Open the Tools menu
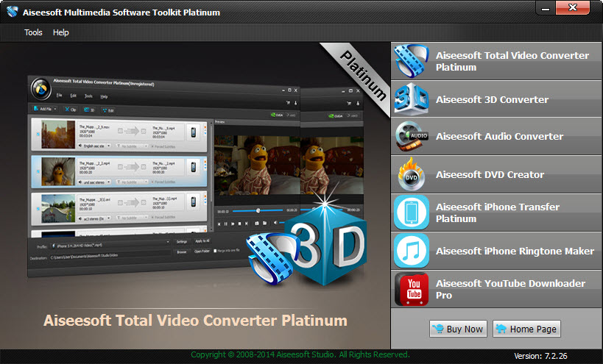The width and height of the screenshot is (603, 364). tap(33, 32)
